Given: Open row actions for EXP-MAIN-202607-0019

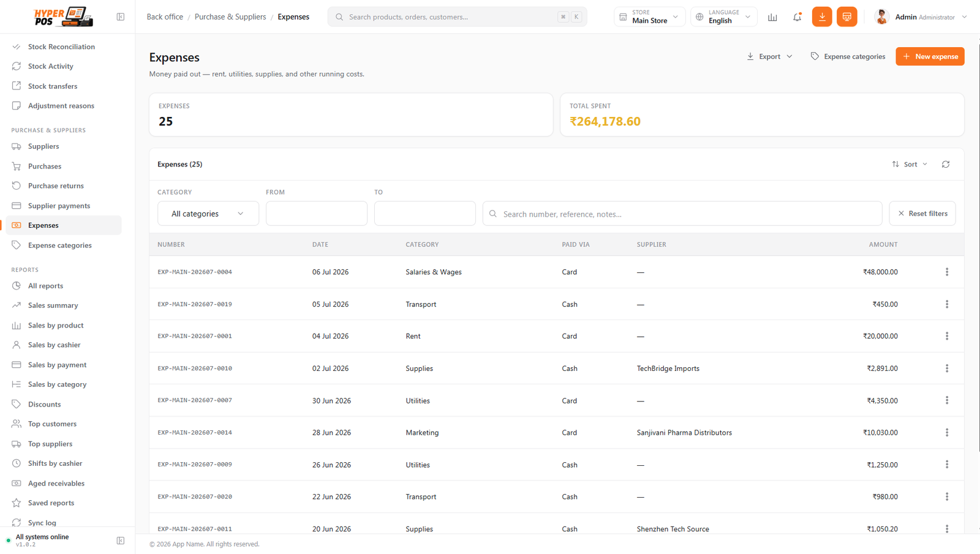Looking at the screenshot, I should (x=947, y=304).
